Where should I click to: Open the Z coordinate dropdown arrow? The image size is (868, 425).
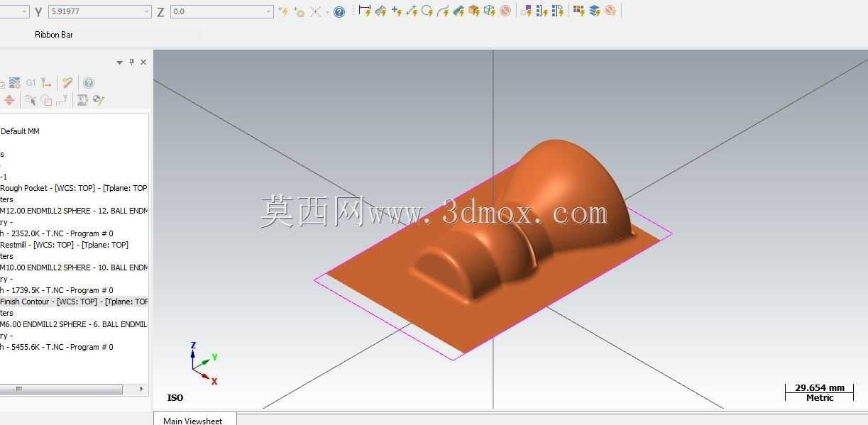(x=268, y=11)
